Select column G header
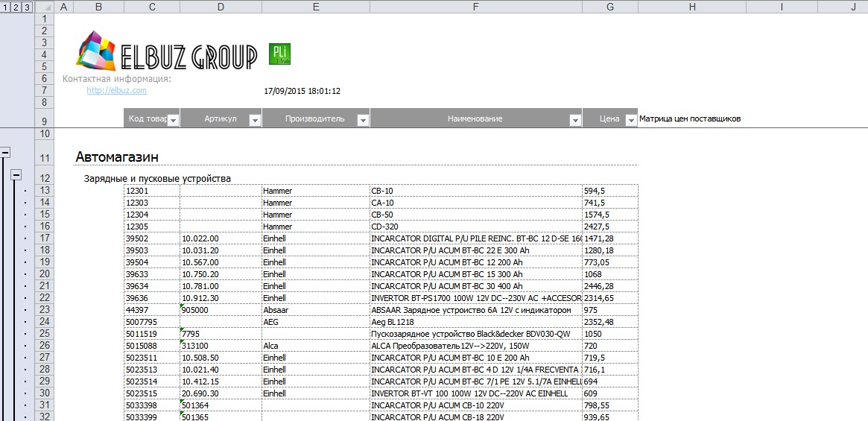This screenshot has height=421, width=868. point(610,7)
